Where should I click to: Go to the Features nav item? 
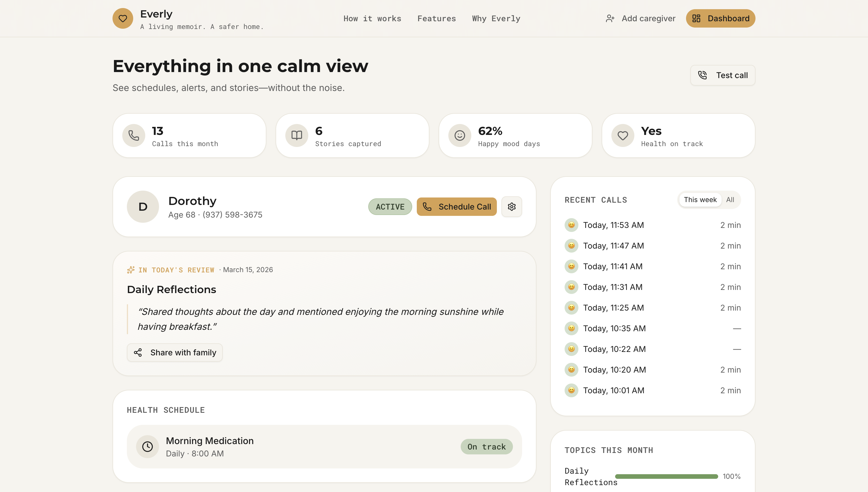[437, 19]
